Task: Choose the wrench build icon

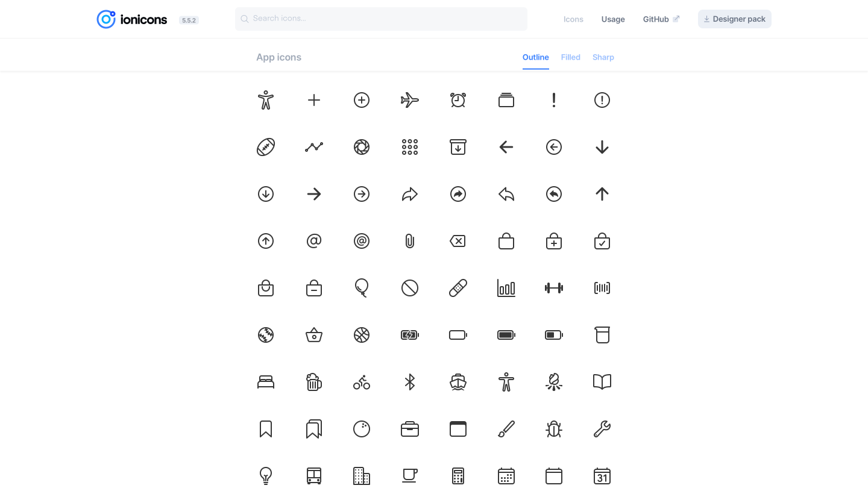Action: (x=602, y=429)
